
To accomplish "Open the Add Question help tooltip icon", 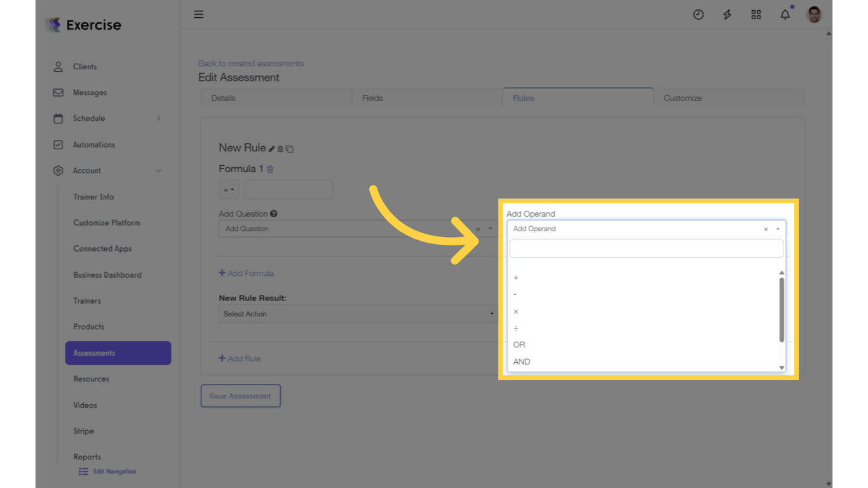I will click(273, 213).
